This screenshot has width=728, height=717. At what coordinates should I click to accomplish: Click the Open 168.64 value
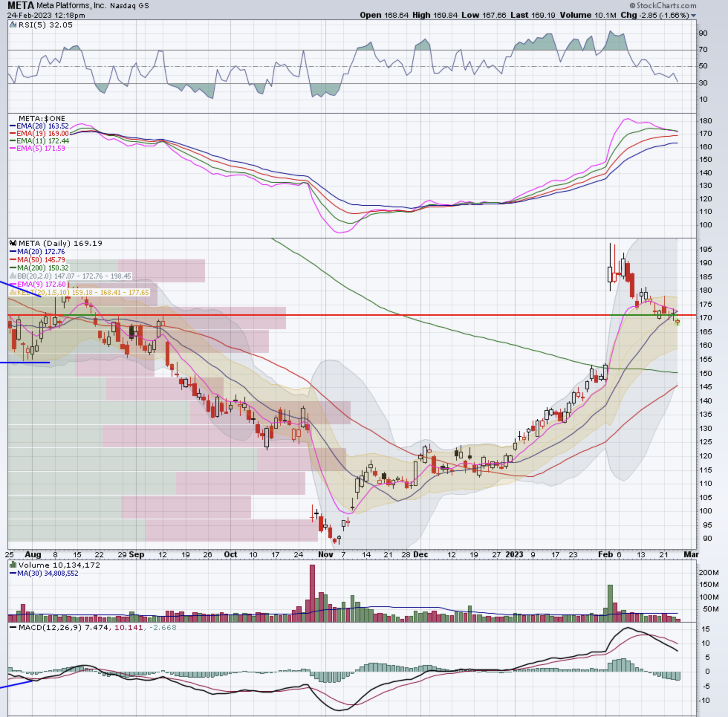pos(384,15)
